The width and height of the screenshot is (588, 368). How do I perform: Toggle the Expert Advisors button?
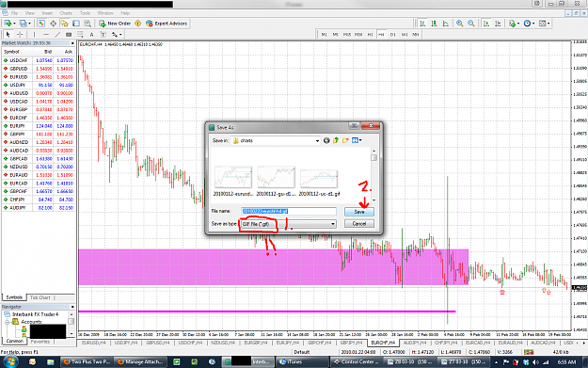point(167,24)
